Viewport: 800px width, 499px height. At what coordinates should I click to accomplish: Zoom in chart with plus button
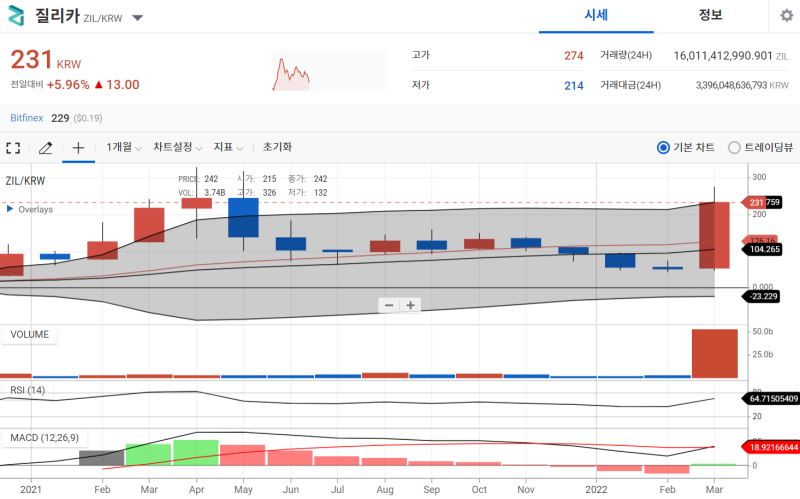410,306
